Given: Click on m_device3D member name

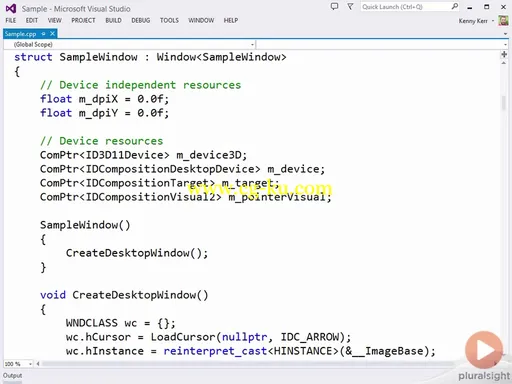Looking at the screenshot, I should pyautogui.click(x=209, y=155).
